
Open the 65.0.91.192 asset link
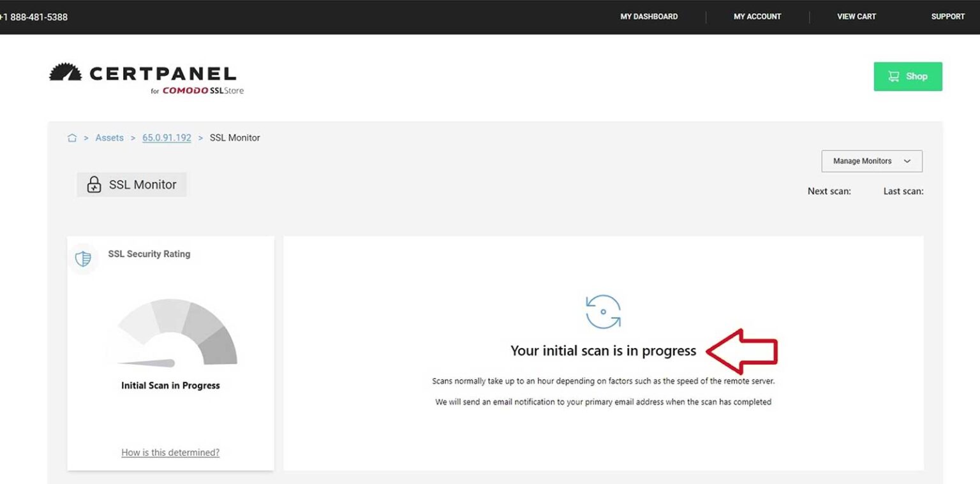[167, 137]
